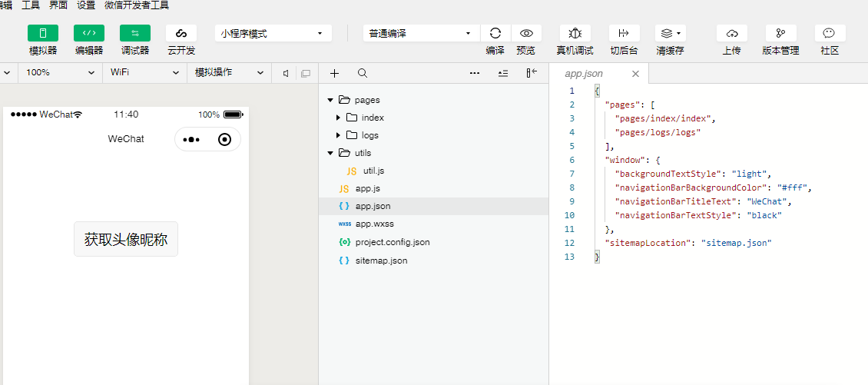Click the detach simulator window icon
Viewport: 868px width, 385px height.
pos(306,73)
